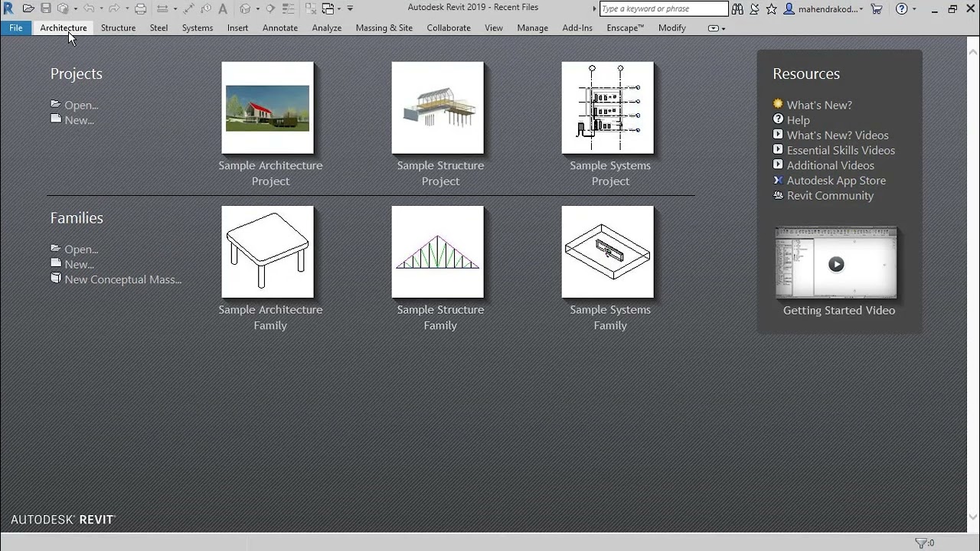Image resolution: width=980 pixels, height=551 pixels.
Task: Expand the Sync with Central dropdown arrow
Action: click(x=76, y=9)
